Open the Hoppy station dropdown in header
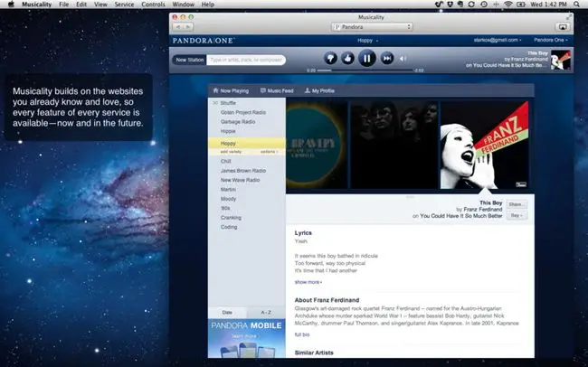The height and width of the screenshot is (367, 588). [367, 41]
